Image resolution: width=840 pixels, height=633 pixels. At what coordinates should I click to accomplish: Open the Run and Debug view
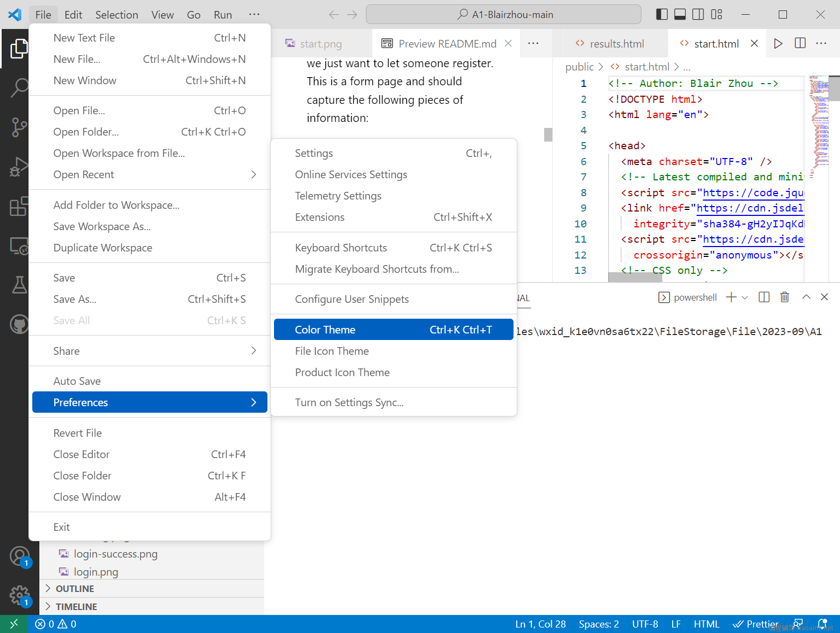coord(19,167)
